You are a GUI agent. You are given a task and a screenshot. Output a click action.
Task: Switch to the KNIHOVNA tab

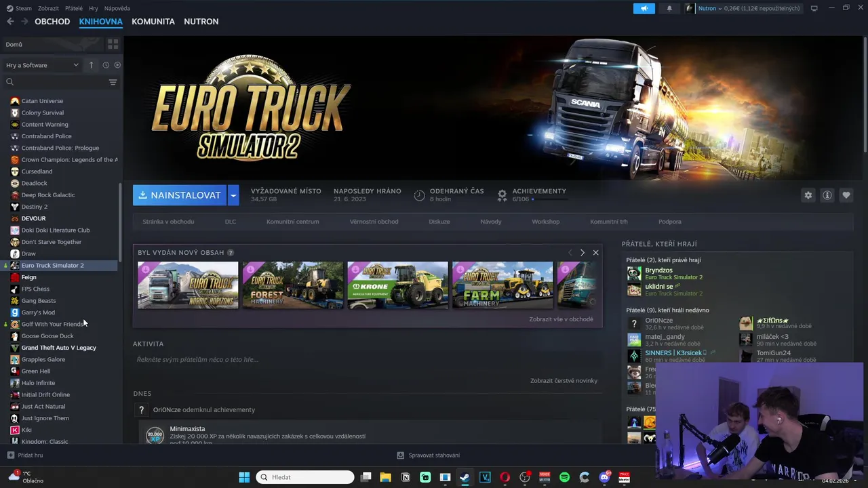[100, 22]
